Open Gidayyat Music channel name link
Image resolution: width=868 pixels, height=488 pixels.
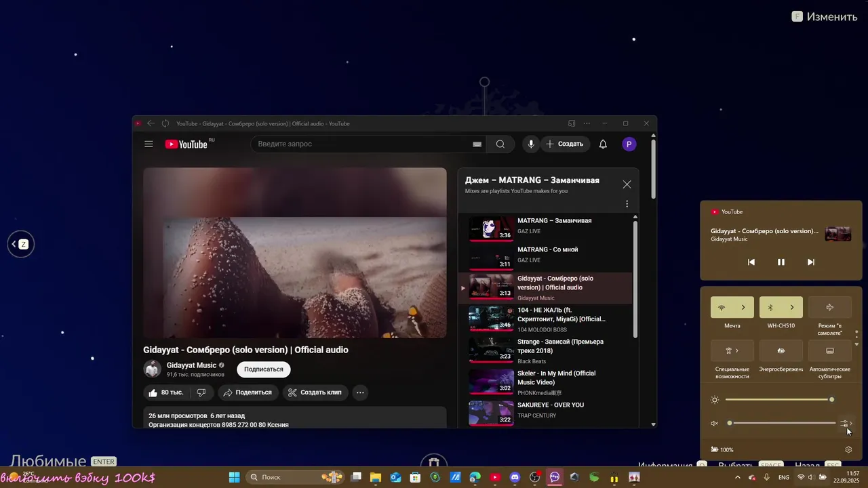click(191, 365)
